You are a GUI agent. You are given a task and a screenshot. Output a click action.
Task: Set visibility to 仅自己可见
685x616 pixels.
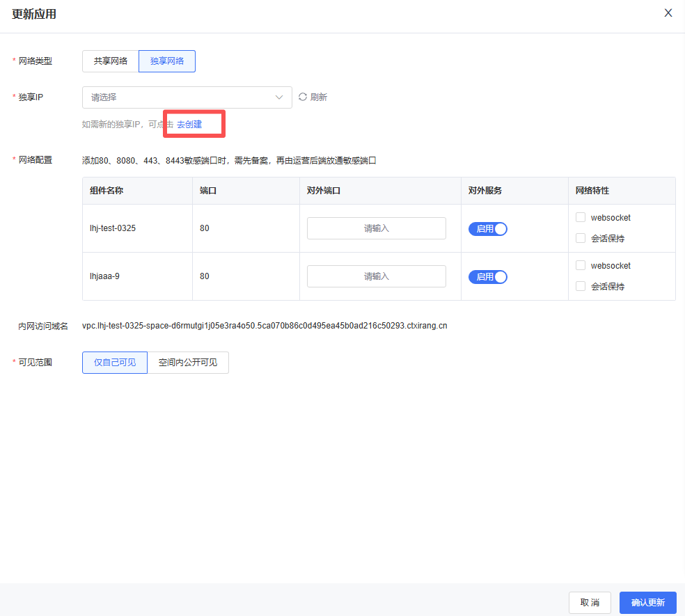115,363
